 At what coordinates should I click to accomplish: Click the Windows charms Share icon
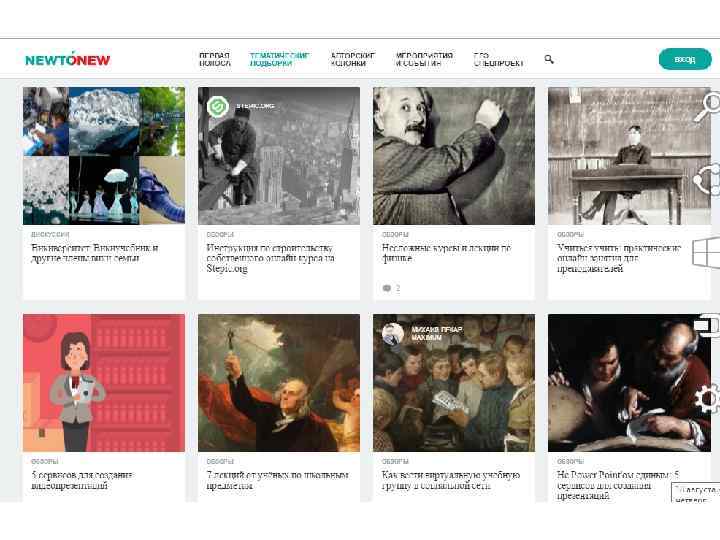[707, 180]
